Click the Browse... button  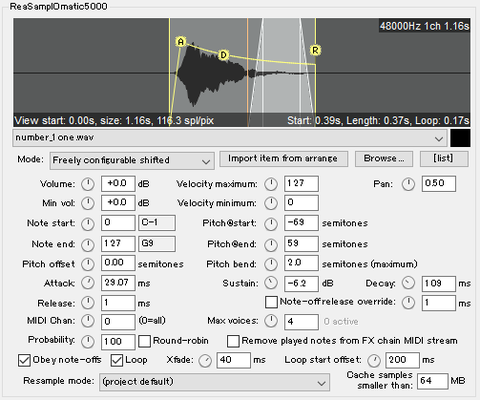tap(384, 159)
